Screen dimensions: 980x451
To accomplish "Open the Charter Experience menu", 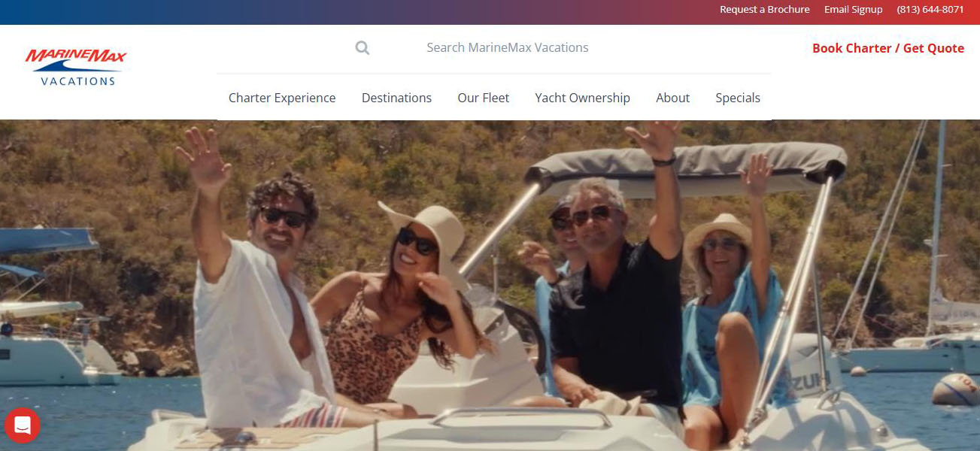I will (282, 98).
